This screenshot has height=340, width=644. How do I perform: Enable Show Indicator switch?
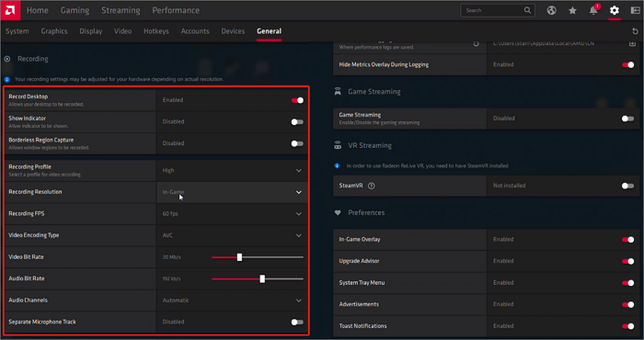pyautogui.click(x=297, y=122)
